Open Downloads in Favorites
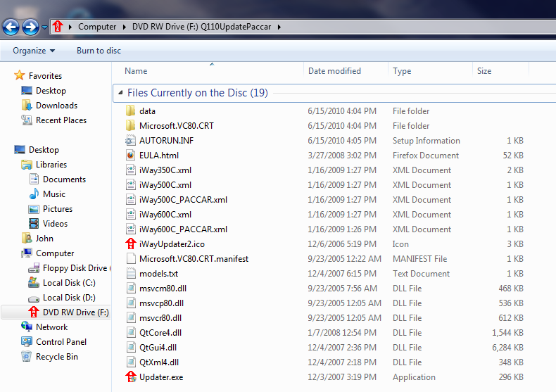Image resolution: width=556 pixels, height=392 pixels. coord(56,106)
